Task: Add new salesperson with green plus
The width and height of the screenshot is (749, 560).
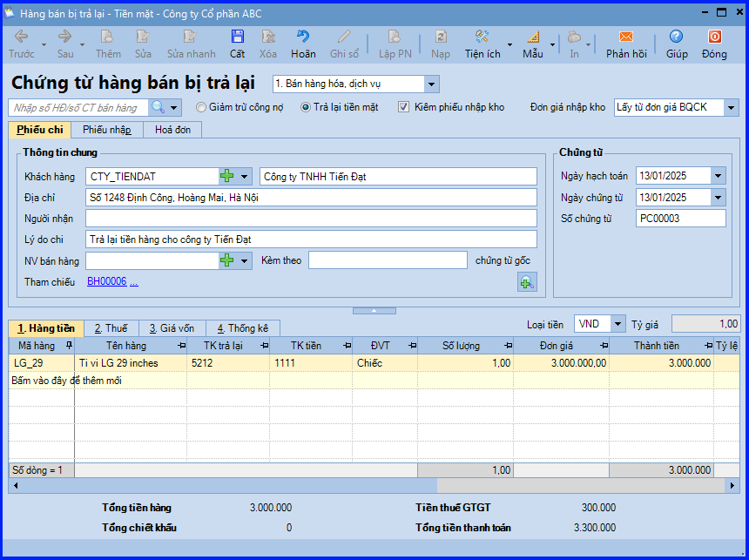Action: point(227,261)
